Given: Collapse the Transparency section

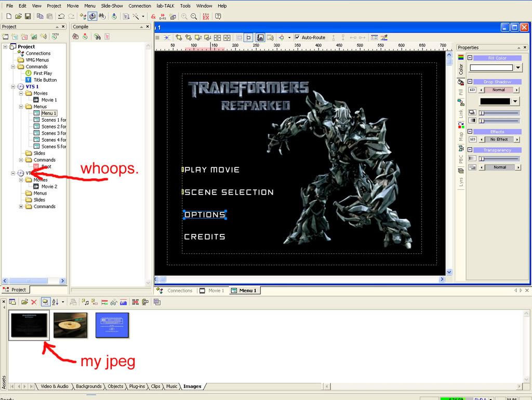Looking at the screenshot, I should (x=470, y=149).
